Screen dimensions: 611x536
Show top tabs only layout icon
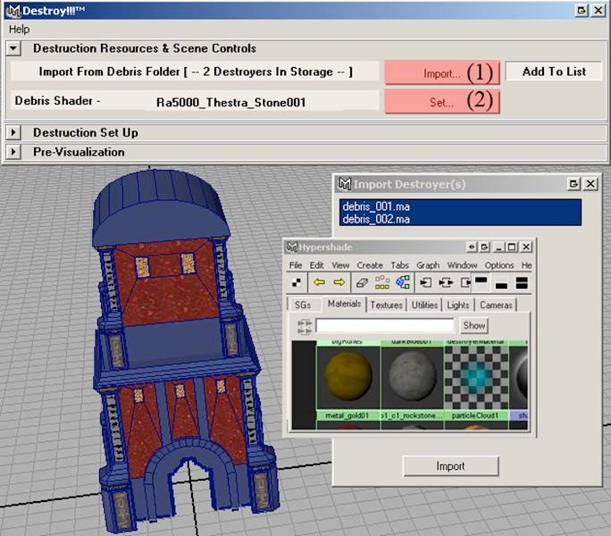481,282
